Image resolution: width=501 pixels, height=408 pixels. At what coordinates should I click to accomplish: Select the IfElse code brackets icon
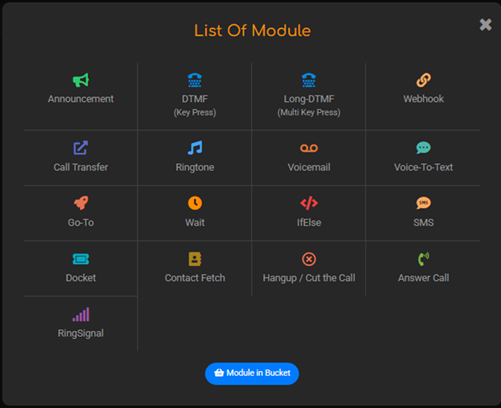pyautogui.click(x=309, y=203)
